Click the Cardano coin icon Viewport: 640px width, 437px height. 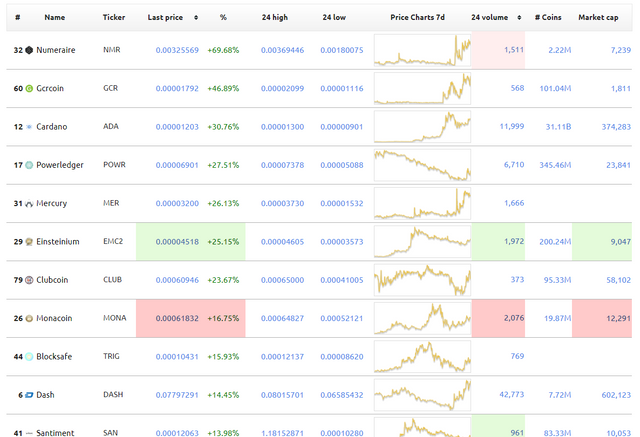coord(29,127)
